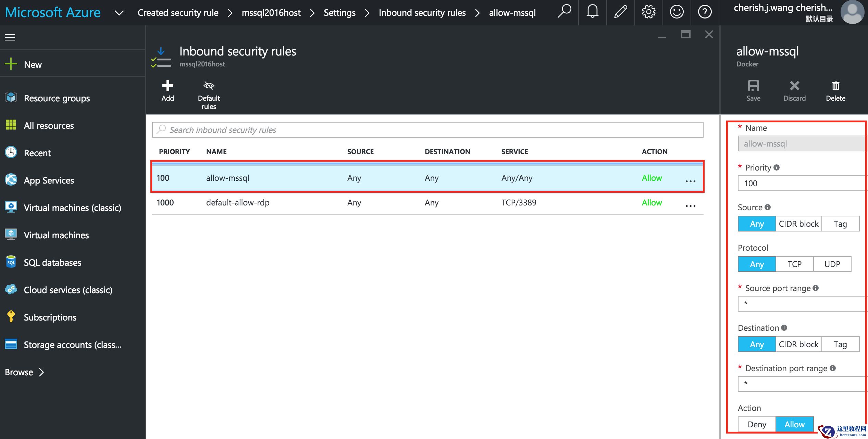868x439 pixels.
Task: Set Destination to CIDR block
Action: click(x=798, y=344)
